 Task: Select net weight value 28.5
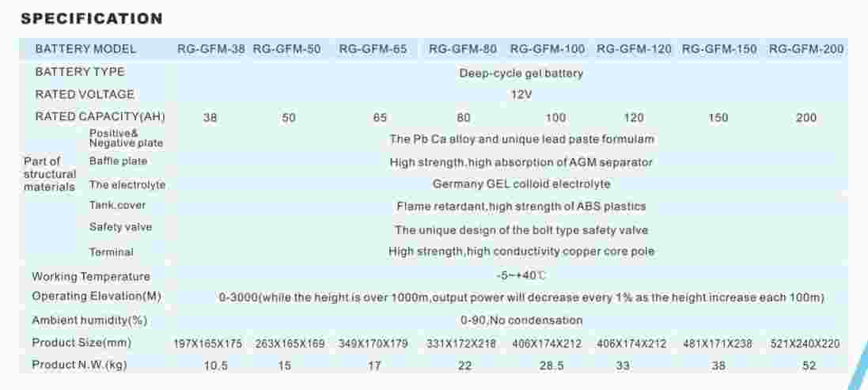coord(552,366)
